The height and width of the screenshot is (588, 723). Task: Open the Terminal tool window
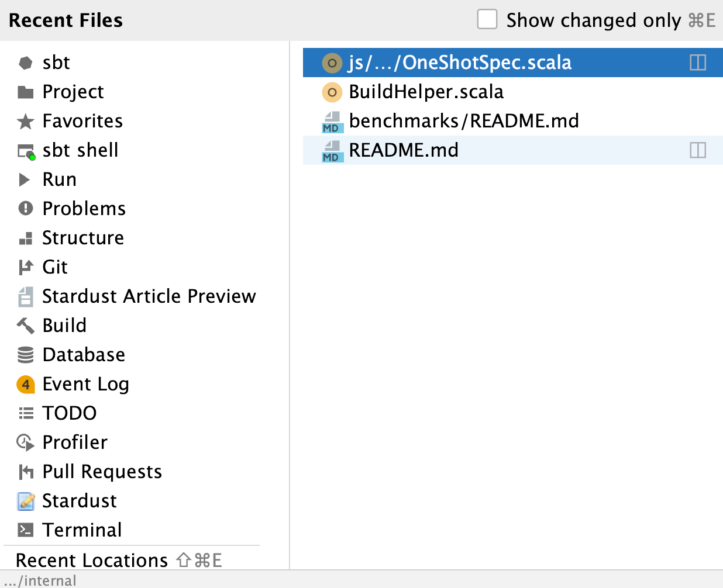point(82,530)
